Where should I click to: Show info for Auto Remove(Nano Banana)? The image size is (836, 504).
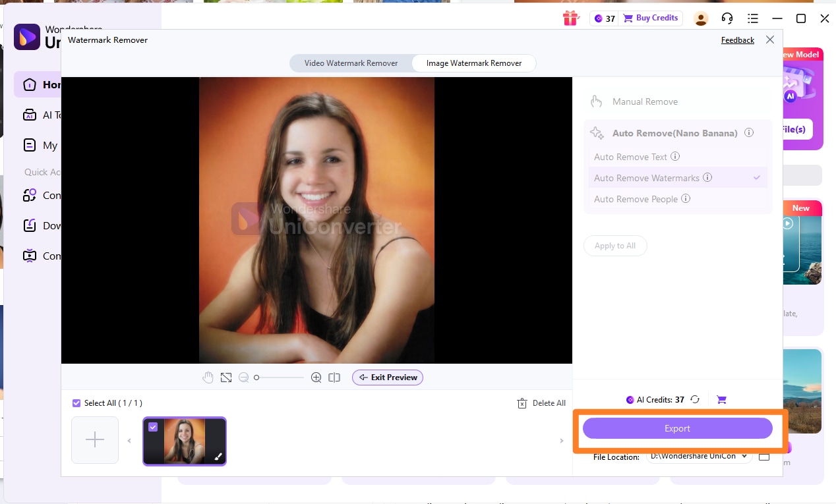click(x=749, y=133)
